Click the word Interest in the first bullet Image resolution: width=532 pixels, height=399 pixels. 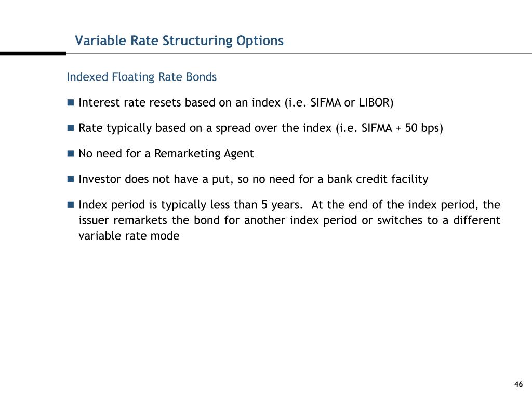click(x=99, y=102)
